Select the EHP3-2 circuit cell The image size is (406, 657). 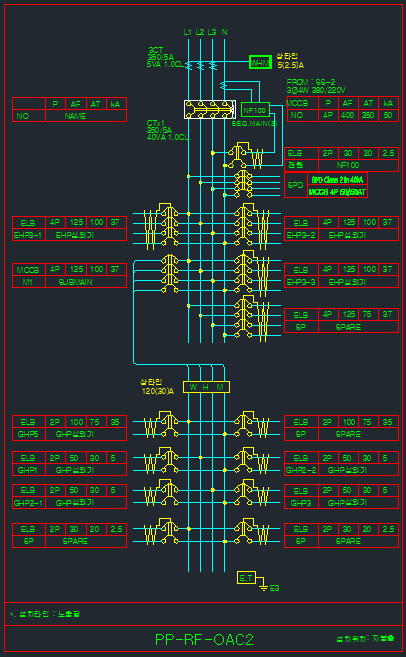click(301, 235)
